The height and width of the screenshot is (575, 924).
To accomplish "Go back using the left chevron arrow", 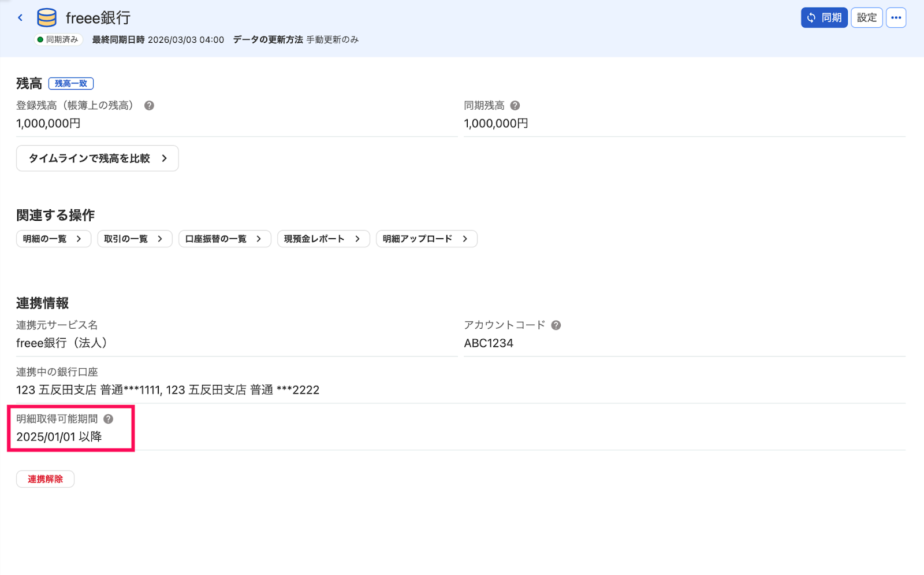I will pos(20,18).
